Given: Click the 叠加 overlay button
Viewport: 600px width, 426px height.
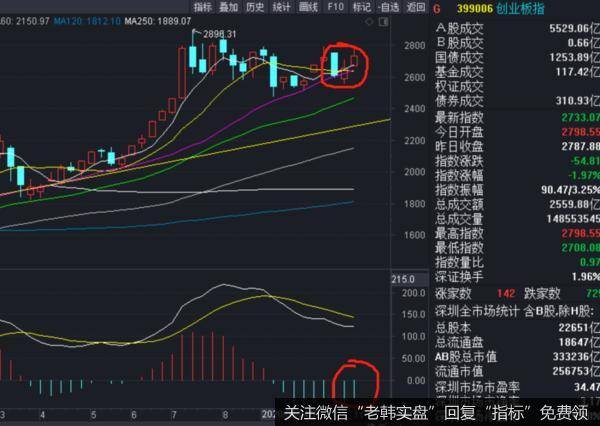Looking at the screenshot, I should 228,7.
